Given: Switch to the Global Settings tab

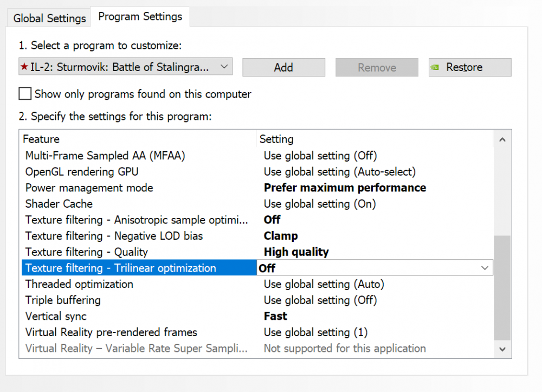Looking at the screenshot, I should point(49,18).
